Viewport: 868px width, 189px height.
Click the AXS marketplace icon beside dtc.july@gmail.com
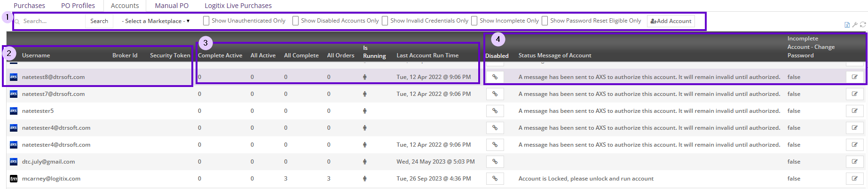(14, 162)
